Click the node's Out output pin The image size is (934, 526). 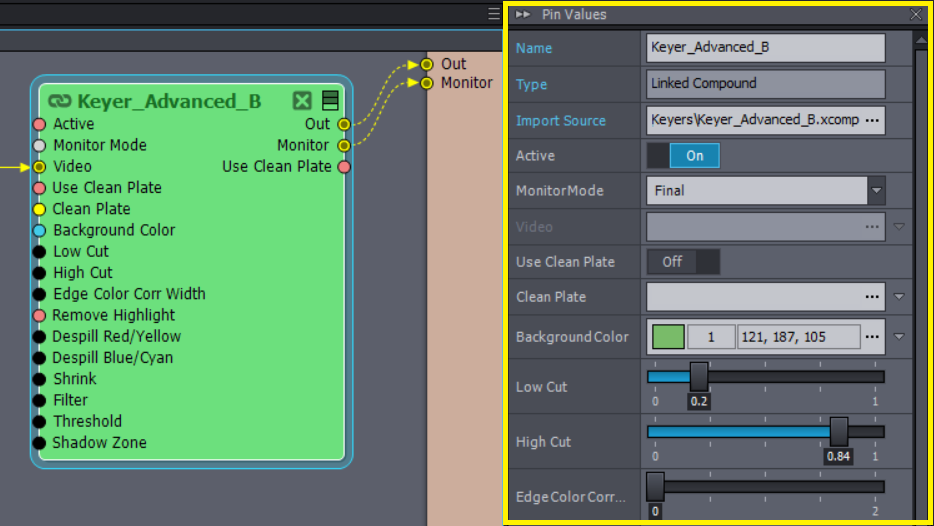pyautogui.click(x=344, y=124)
